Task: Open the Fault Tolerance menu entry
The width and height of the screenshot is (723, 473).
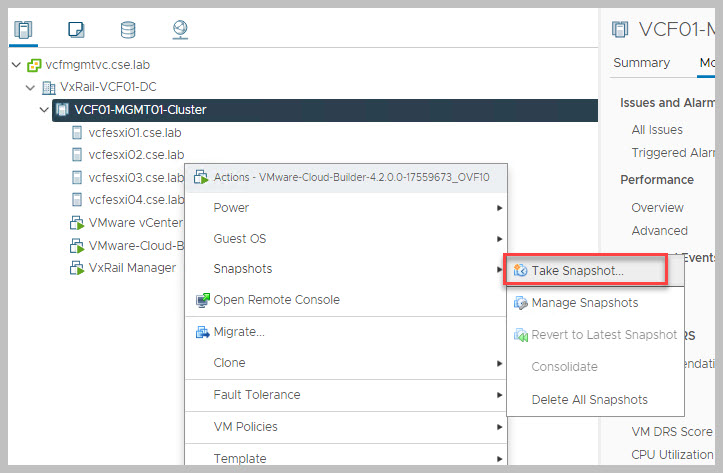Action: pyautogui.click(x=346, y=395)
